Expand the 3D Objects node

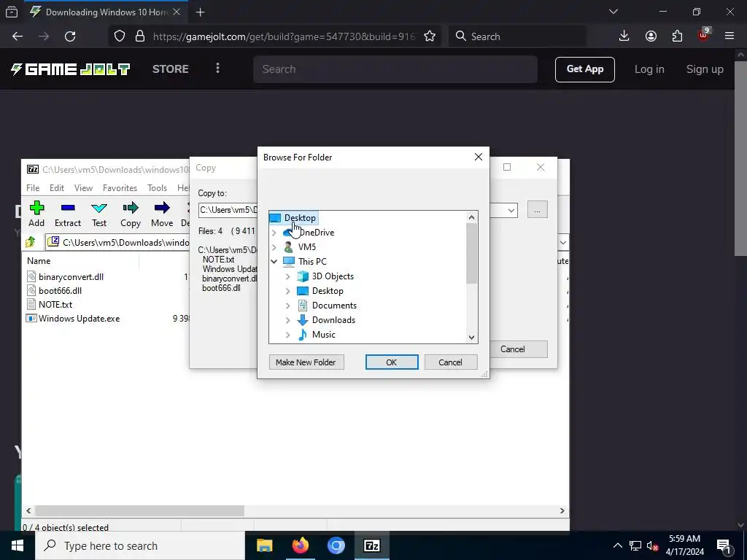[287, 276]
